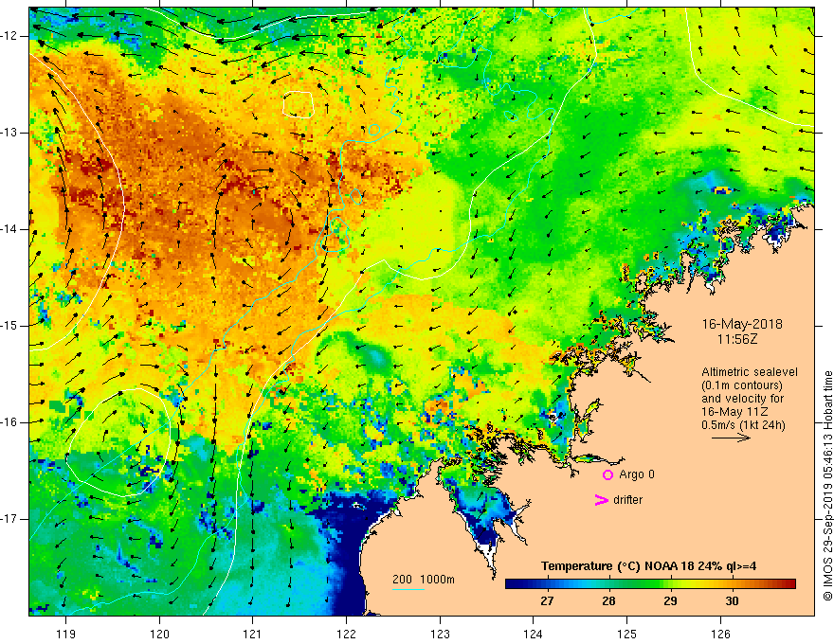Click the magenta Argo 0 circle symbol
Screen dimensions: 834x644
[607, 474]
